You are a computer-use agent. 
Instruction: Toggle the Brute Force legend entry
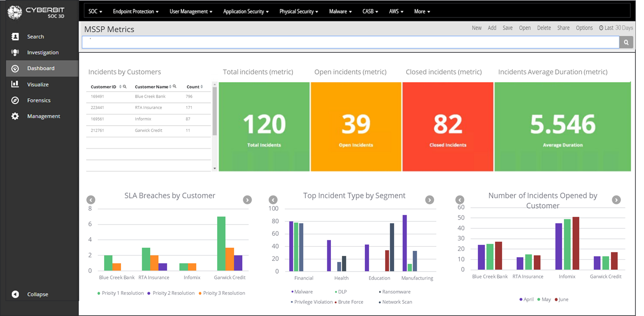pos(349,302)
